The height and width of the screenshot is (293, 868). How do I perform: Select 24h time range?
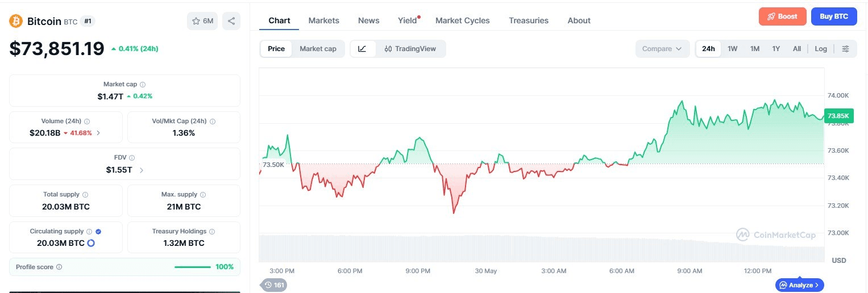708,49
